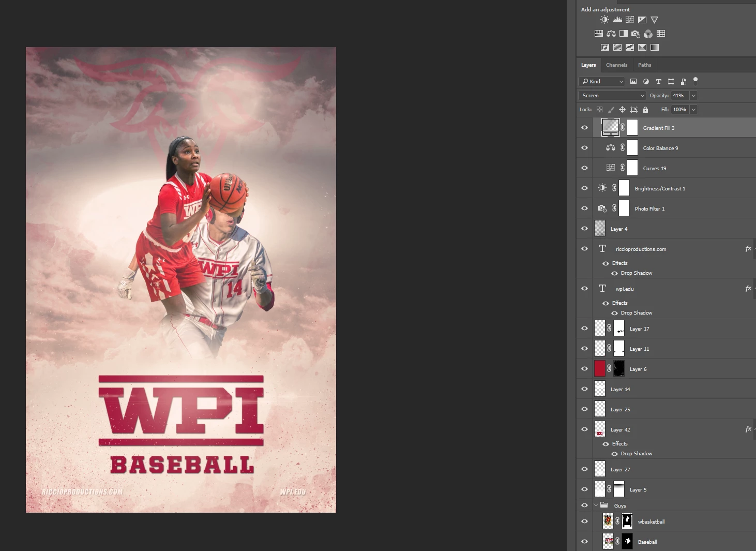This screenshot has width=756, height=551.
Task: Hide the Color Balance 9 layer
Action: click(x=585, y=148)
